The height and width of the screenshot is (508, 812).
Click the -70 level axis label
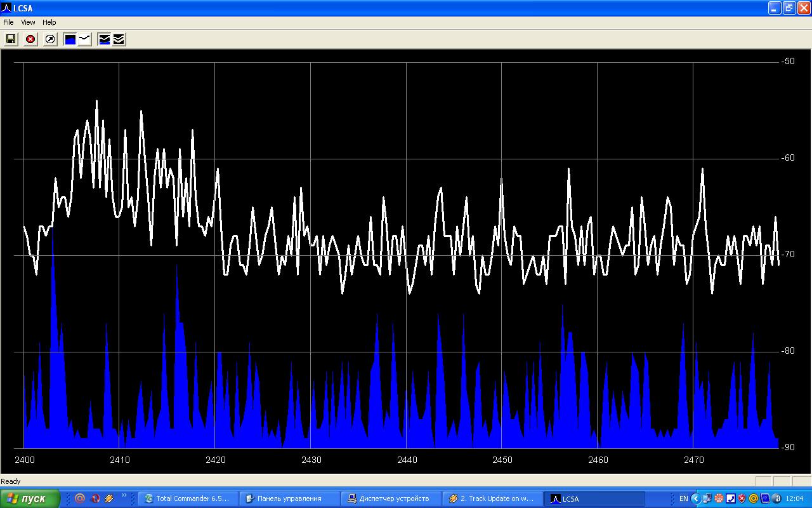[788, 255]
